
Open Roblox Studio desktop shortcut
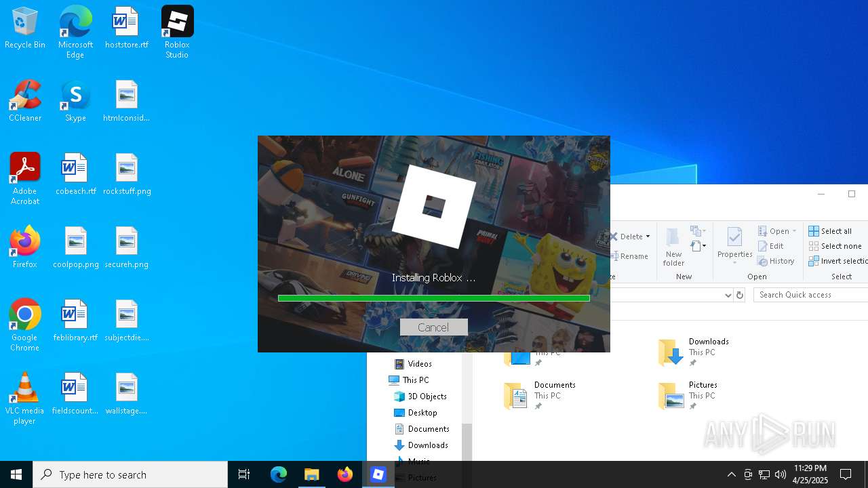(x=177, y=33)
